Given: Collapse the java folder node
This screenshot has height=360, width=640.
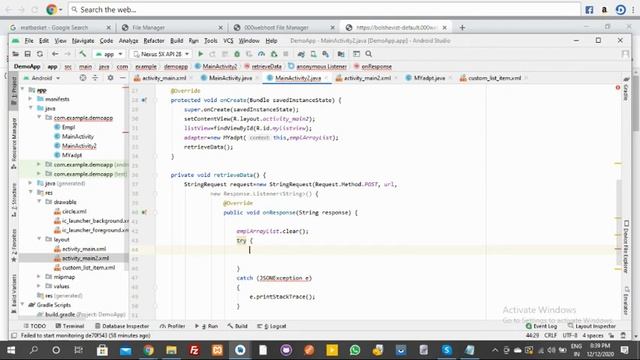Looking at the screenshot, I should point(30,108).
